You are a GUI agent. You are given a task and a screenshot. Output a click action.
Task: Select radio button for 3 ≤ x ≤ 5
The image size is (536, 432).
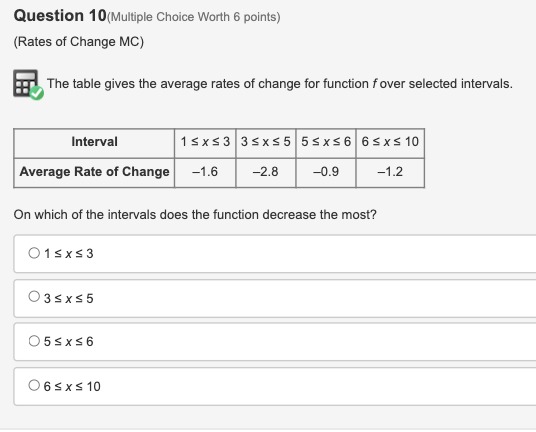click(x=34, y=296)
